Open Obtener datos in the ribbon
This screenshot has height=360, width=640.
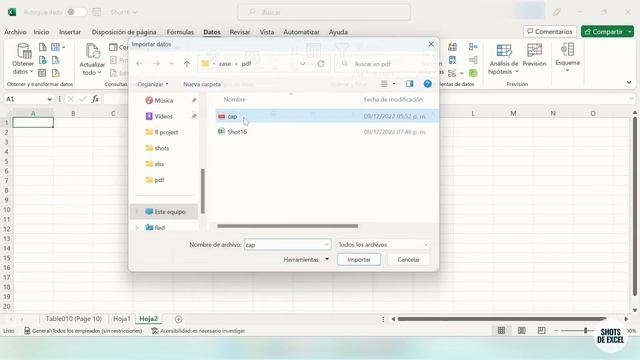pos(23,60)
